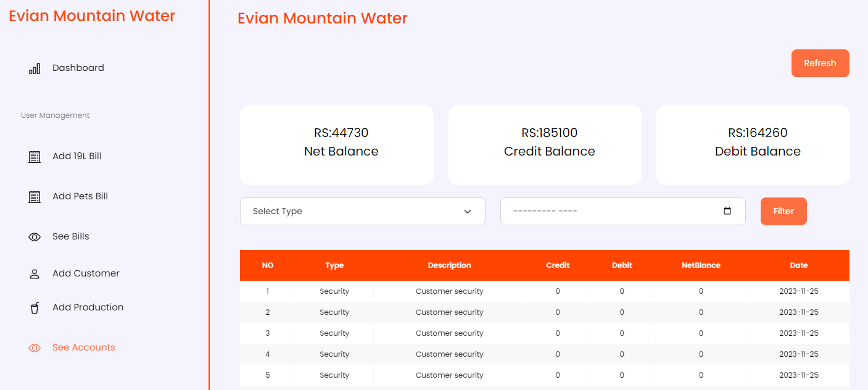Click the date input field

611,211
